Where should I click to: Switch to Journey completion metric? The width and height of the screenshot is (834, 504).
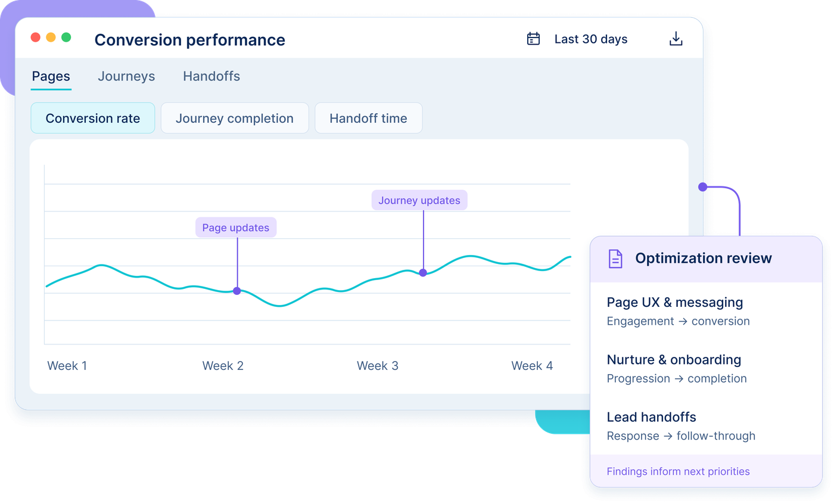coord(235,118)
